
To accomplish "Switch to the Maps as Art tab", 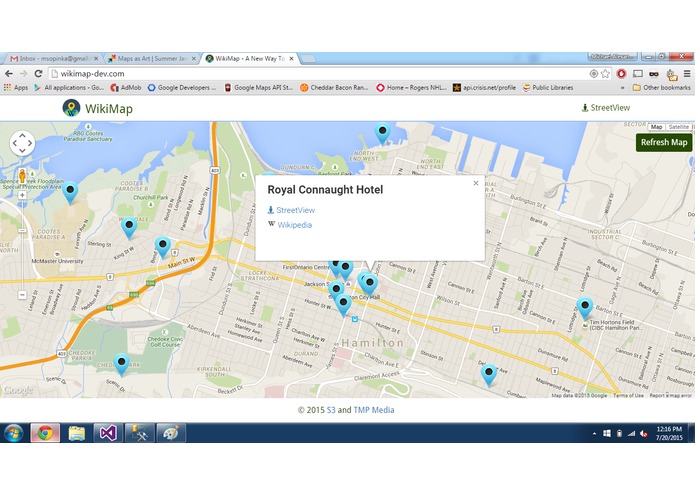I will click(152, 58).
